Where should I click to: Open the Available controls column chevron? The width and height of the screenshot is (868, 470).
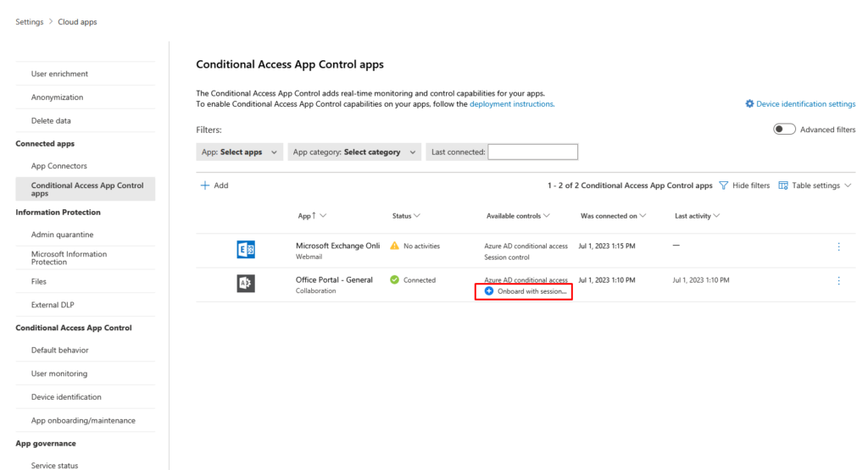pos(547,216)
